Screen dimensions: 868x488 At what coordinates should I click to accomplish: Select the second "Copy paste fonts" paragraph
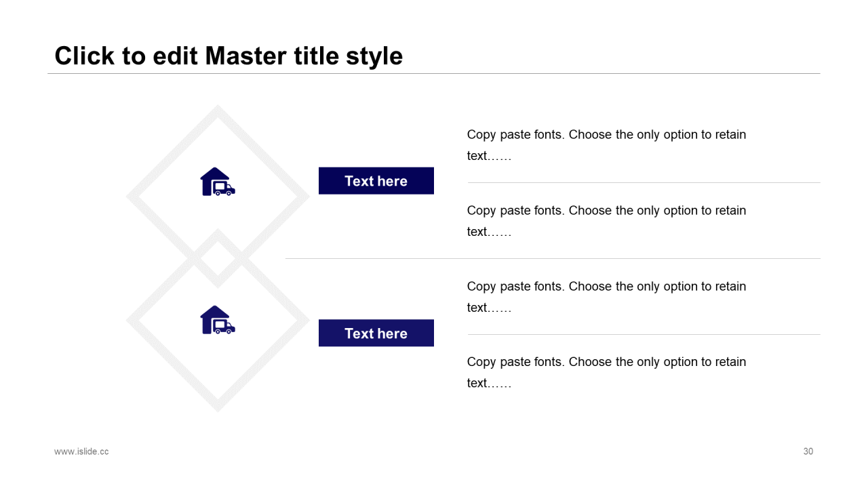pos(606,221)
